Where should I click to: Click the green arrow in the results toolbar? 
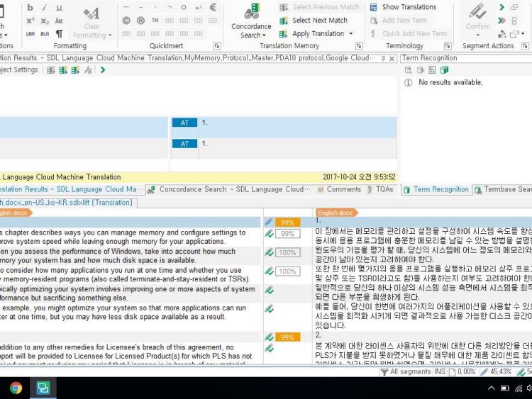click(x=103, y=70)
